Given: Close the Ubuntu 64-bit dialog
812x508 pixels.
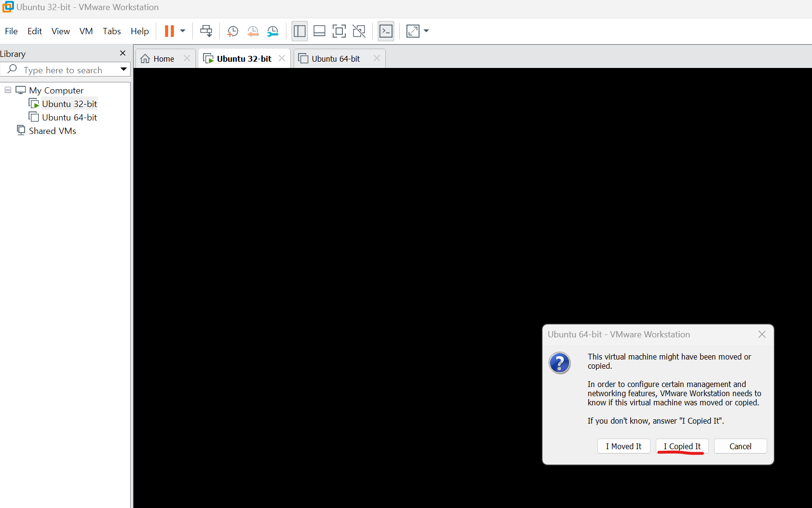Looking at the screenshot, I should tap(762, 334).
